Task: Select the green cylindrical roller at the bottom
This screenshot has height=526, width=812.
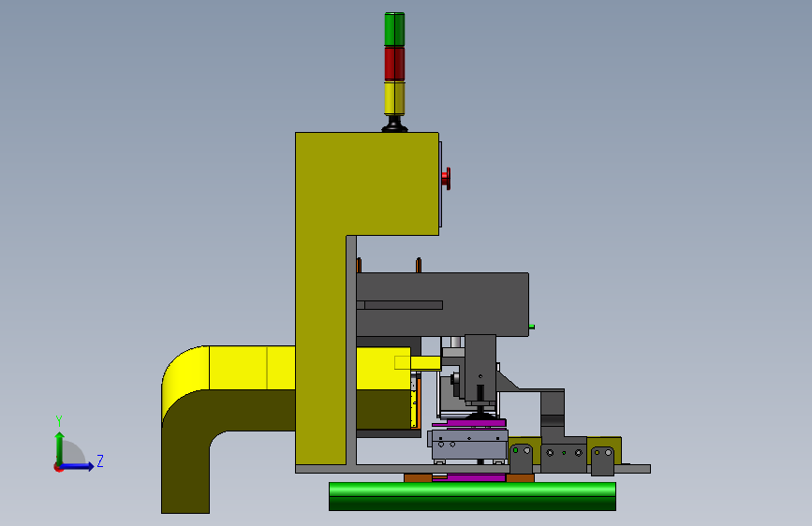Action: 472,496
